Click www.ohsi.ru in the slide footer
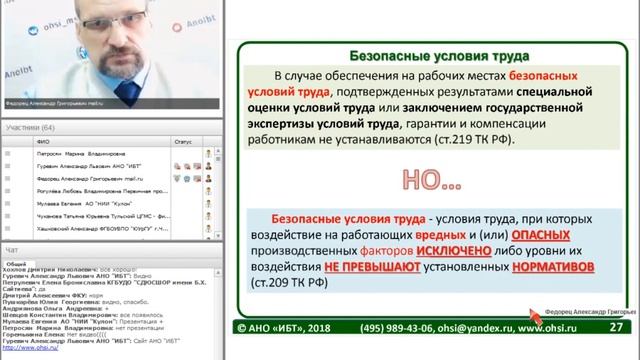Viewport: 640px width, 360px height. 547,328
